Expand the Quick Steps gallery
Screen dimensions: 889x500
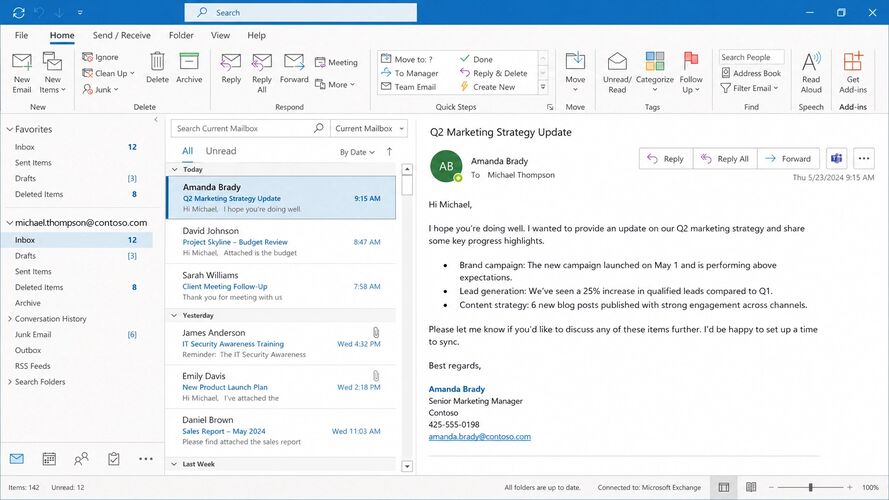543,87
